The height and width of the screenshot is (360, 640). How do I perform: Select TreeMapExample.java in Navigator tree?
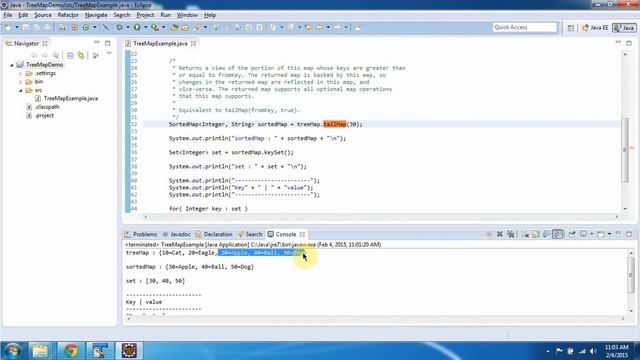tap(66, 98)
